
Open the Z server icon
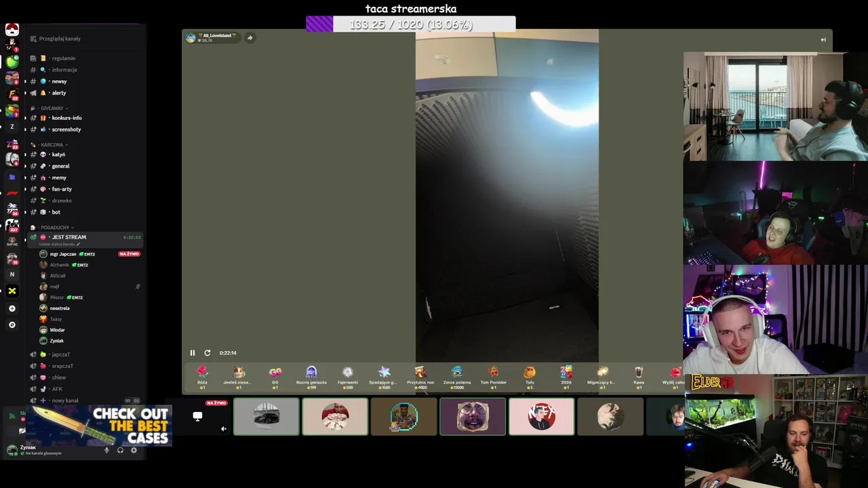tap(12, 127)
